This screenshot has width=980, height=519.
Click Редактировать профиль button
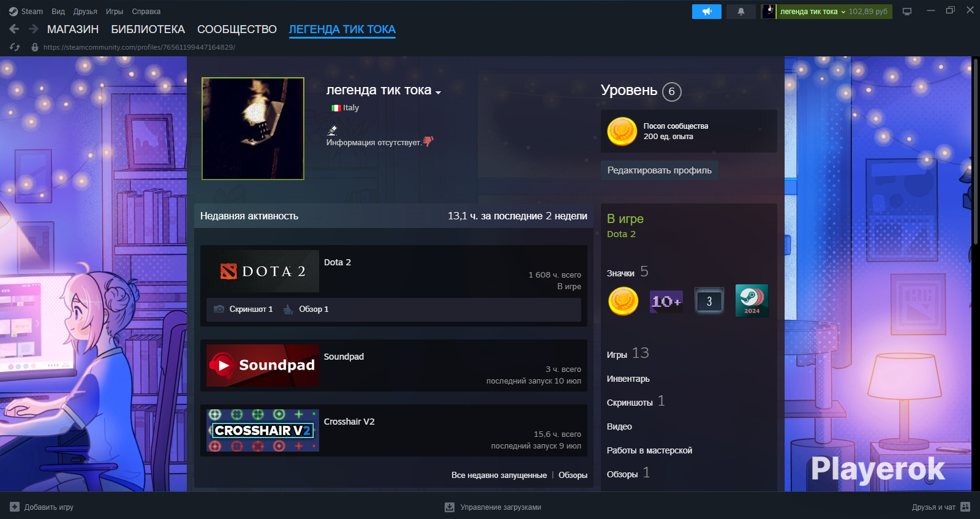pos(660,170)
